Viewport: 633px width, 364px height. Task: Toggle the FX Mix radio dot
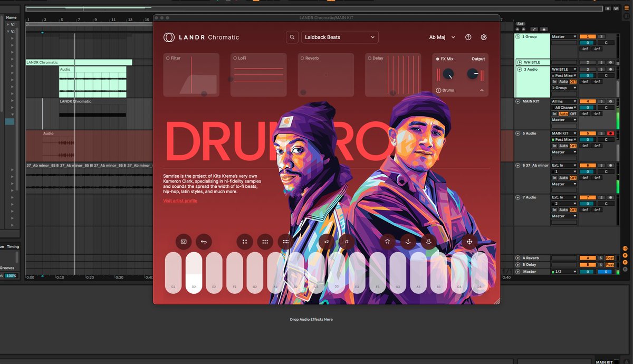click(x=437, y=59)
